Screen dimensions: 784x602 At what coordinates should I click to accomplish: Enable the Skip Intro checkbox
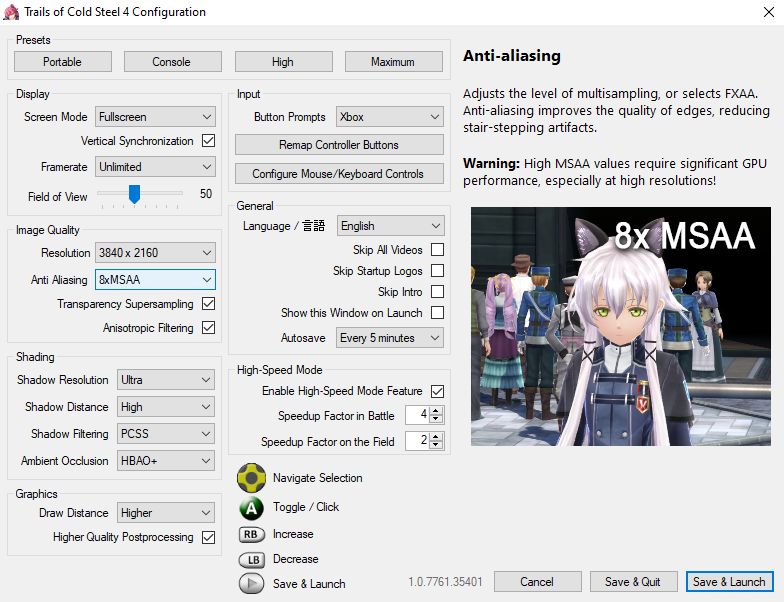pos(437,292)
